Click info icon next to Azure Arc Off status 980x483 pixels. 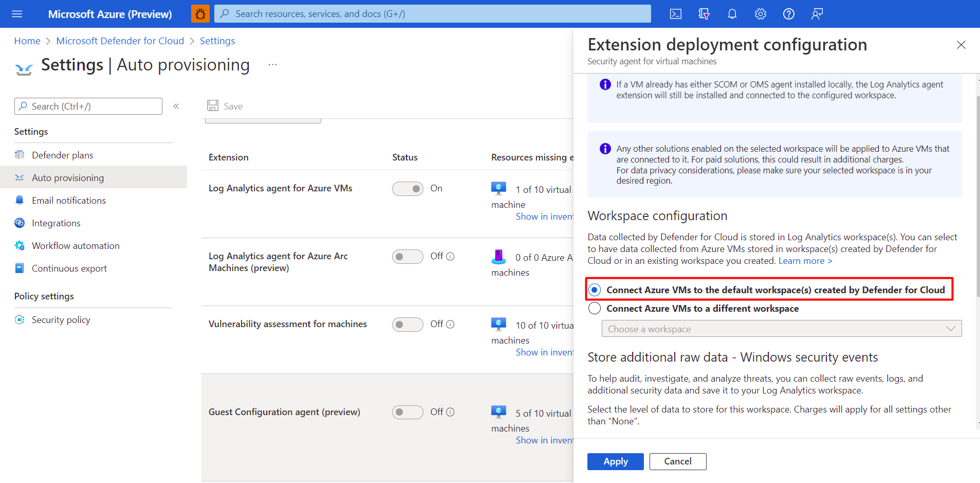coord(450,256)
